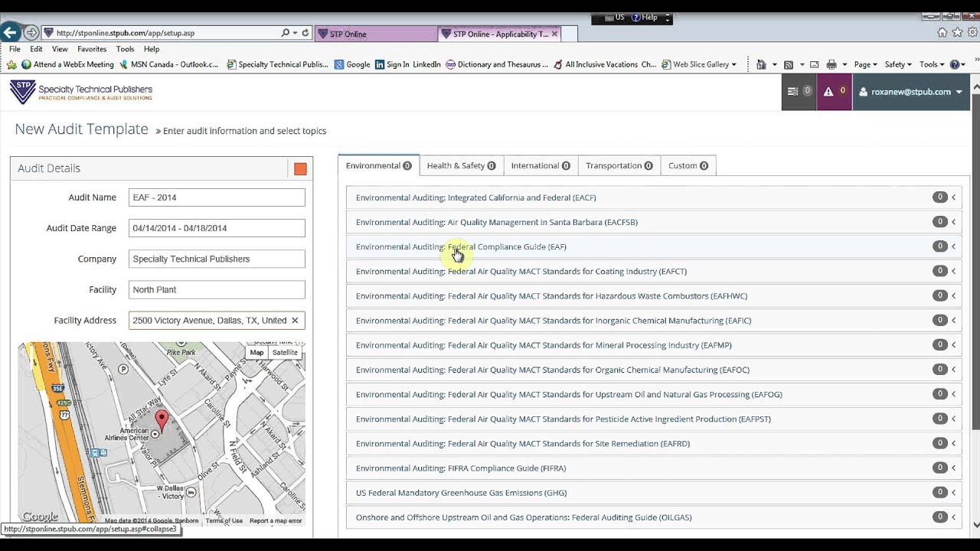
Task: Click the command bar Home icon
Action: 761,65
